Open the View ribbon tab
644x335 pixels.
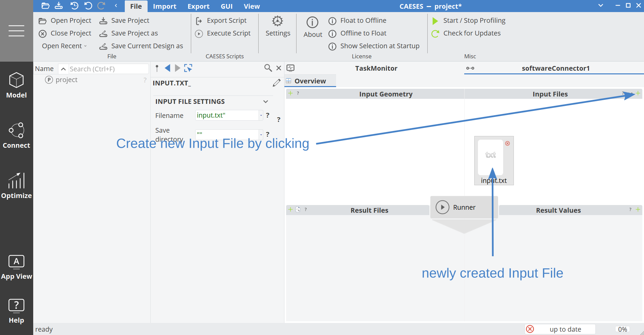[x=252, y=6]
